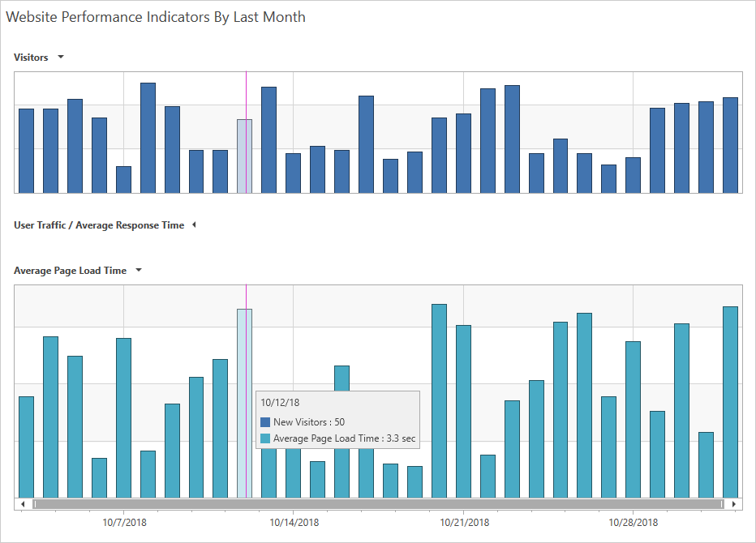Select the Average Page Load Time title
Image resolution: width=756 pixels, height=543 pixels.
pos(70,271)
